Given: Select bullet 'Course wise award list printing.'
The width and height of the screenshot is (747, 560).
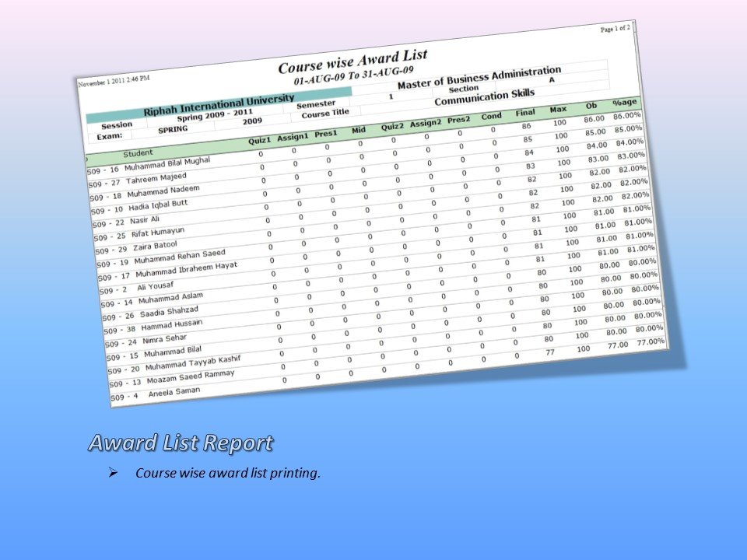Looking at the screenshot, I should click(228, 473).
